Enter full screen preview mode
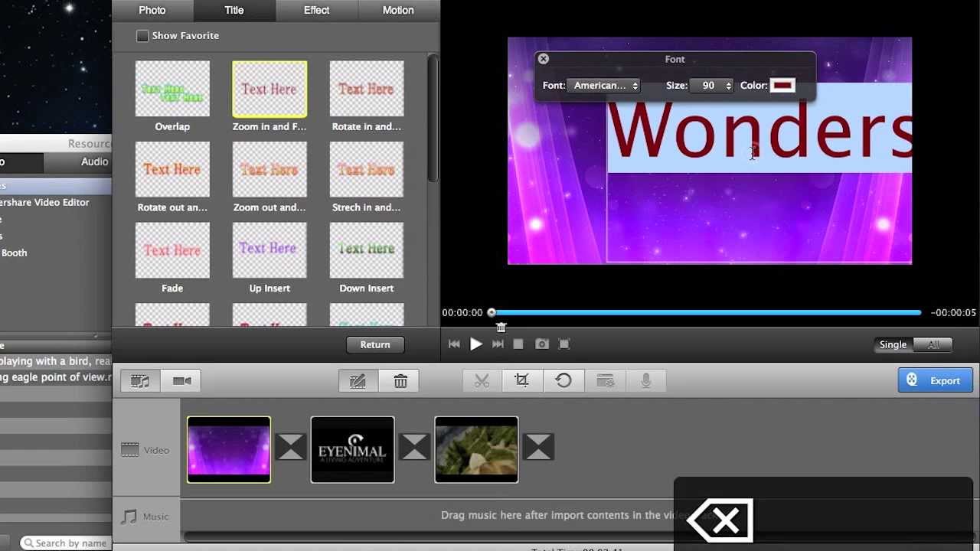Image resolution: width=980 pixels, height=551 pixels. point(564,344)
